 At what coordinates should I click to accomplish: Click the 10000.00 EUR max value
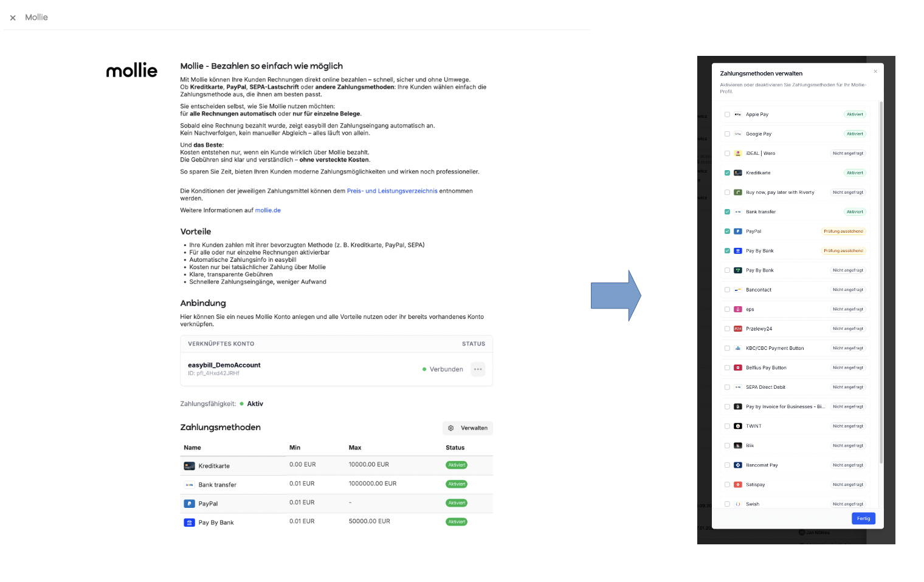[x=369, y=465]
